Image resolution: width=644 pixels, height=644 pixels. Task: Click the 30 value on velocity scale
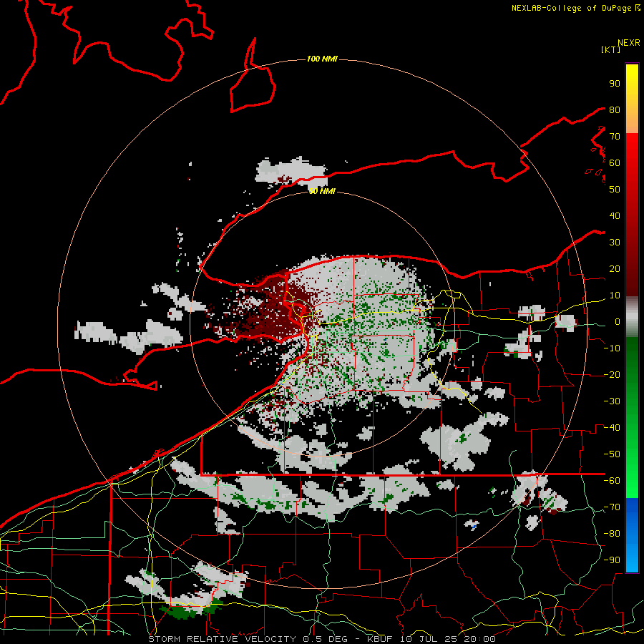pos(615,243)
